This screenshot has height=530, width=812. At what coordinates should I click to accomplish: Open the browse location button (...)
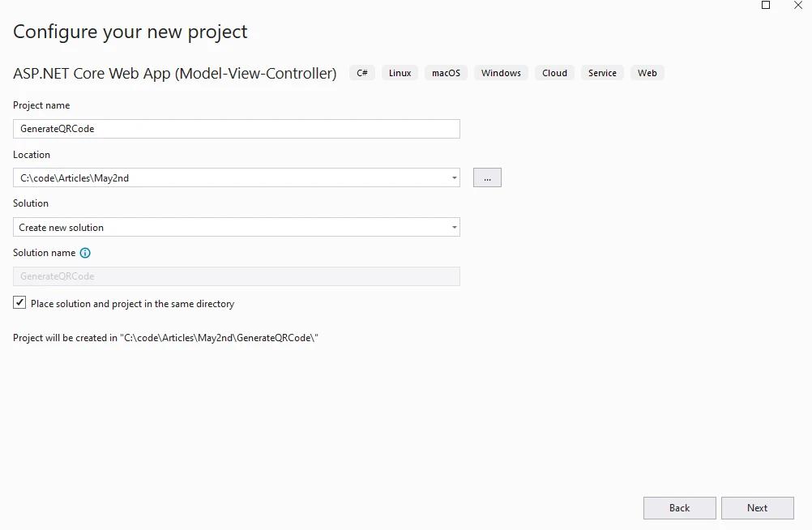pos(487,177)
